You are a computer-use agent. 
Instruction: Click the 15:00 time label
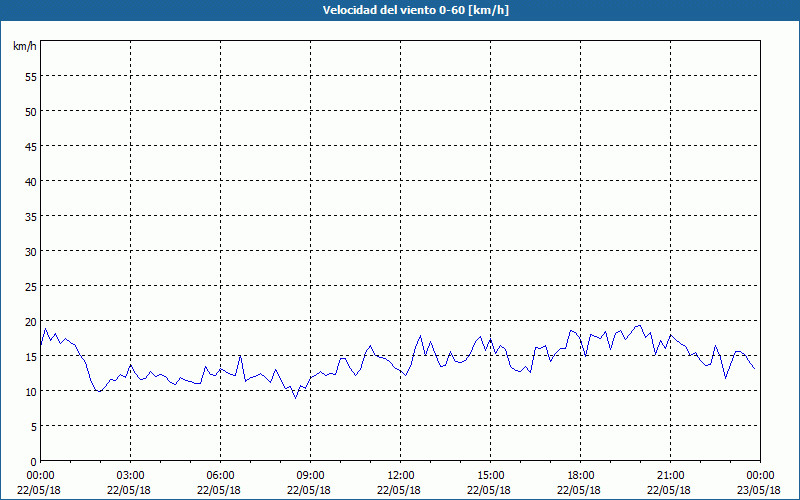click(x=490, y=476)
